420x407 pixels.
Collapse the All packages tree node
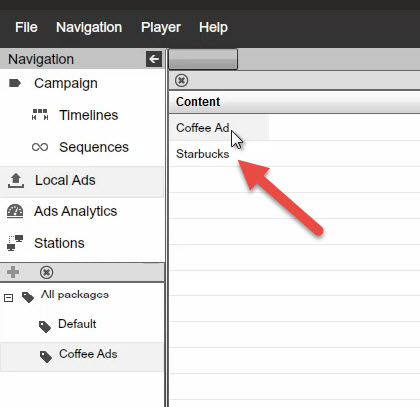pyautogui.click(x=9, y=298)
